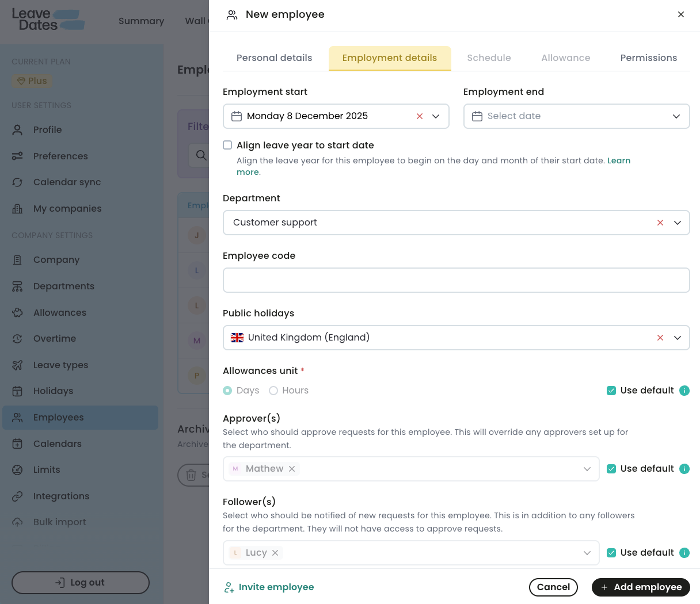The image size is (700, 604).
Task: Click the Company sidebar icon
Action: (17, 260)
